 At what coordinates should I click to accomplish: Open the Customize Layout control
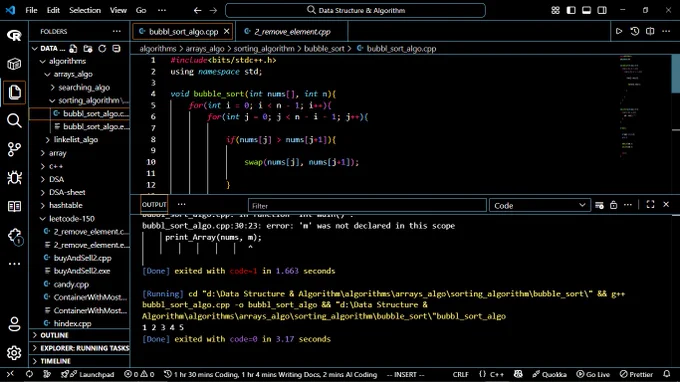[555, 10]
